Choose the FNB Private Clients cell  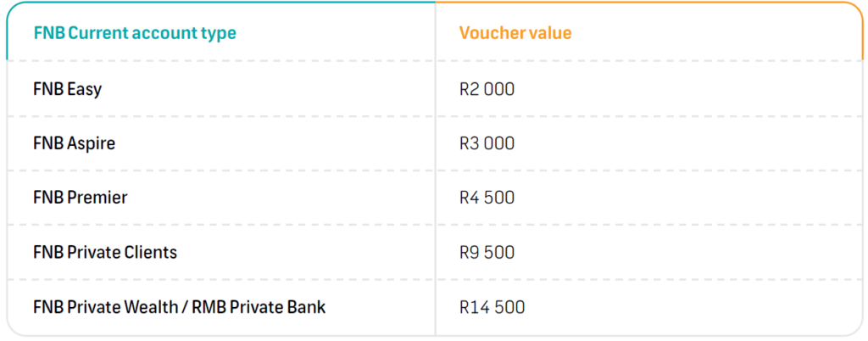point(104,252)
